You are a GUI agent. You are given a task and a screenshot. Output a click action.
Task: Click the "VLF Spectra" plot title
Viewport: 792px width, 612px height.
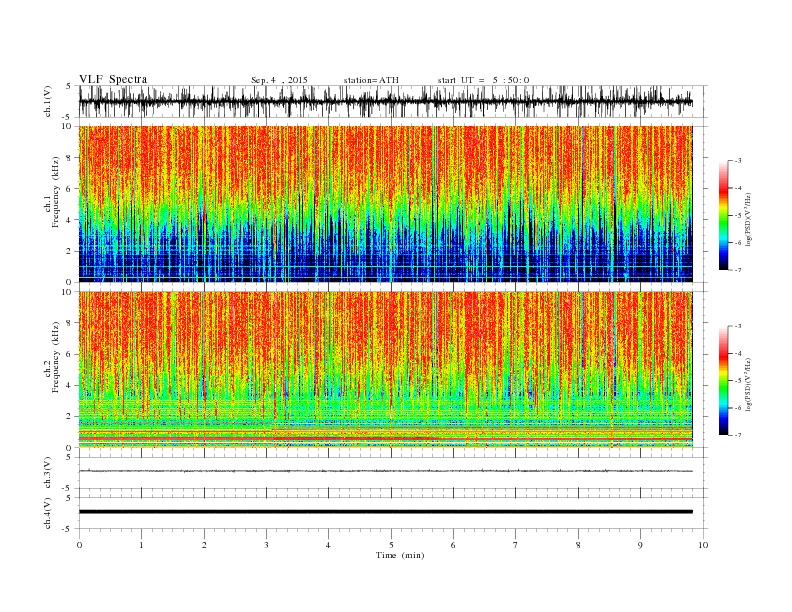click(x=113, y=79)
